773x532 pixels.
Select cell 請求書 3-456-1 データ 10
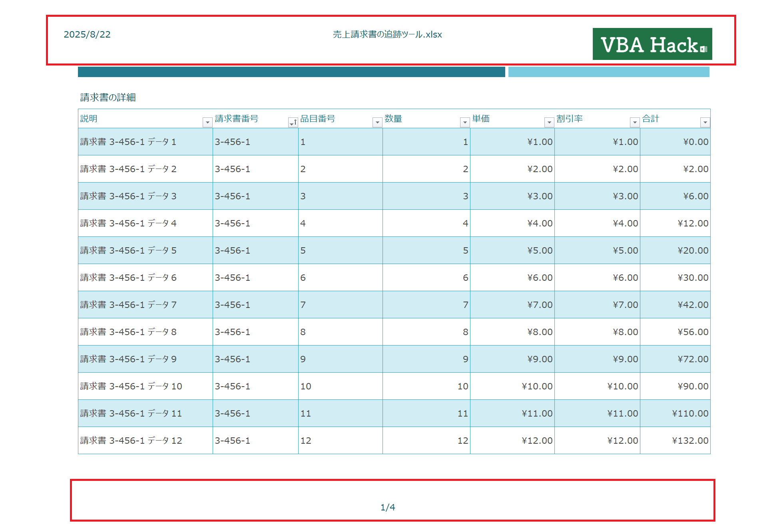[x=145, y=386]
